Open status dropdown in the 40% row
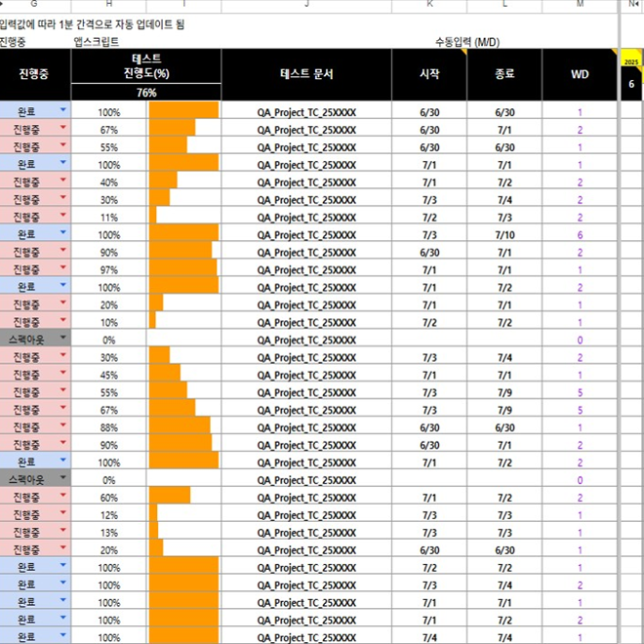This screenshot has width=644, height=644. click(62, 180)
